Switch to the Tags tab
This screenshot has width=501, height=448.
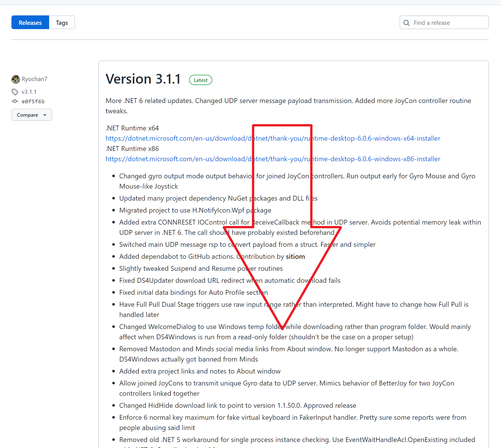(x=62, y=23)
